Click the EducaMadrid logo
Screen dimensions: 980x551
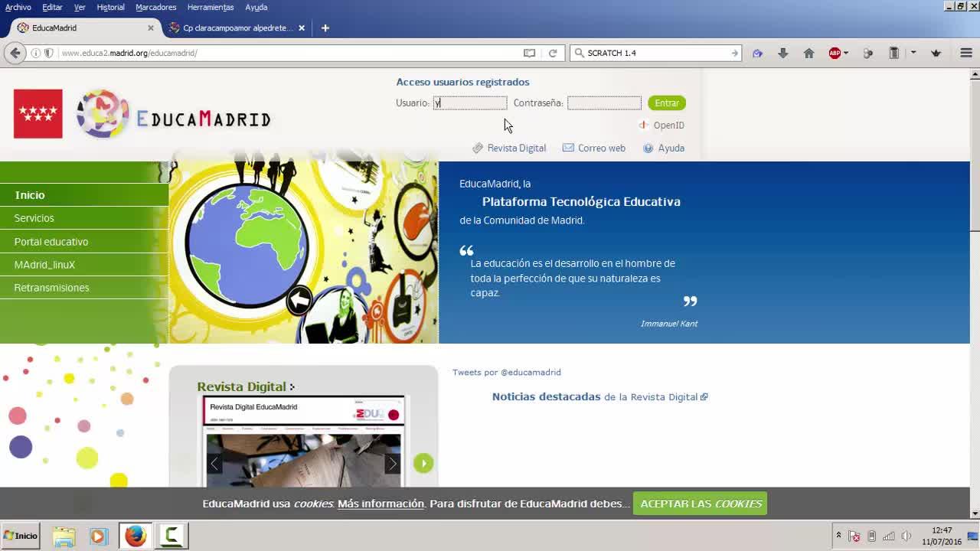(174, 114)
